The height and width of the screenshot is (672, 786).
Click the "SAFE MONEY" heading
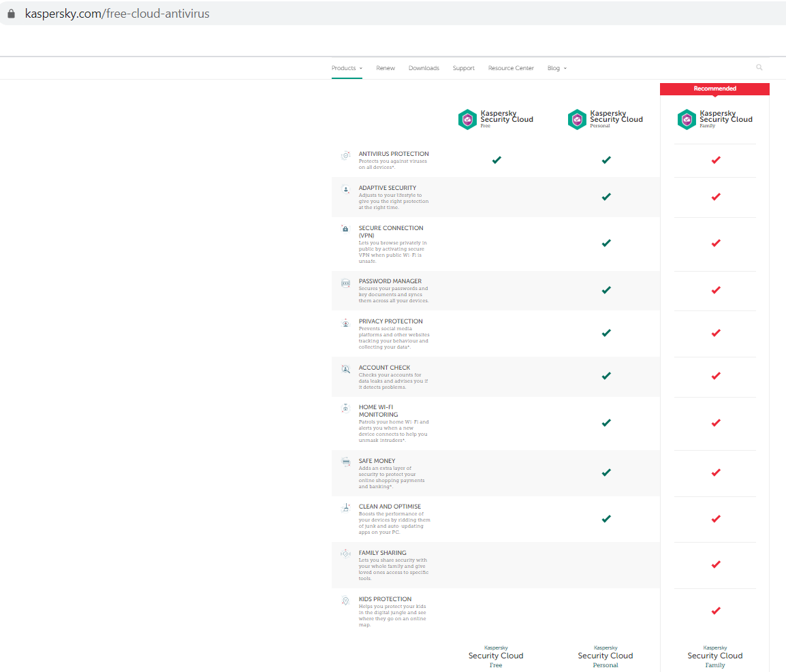click(x=377, y=460)
